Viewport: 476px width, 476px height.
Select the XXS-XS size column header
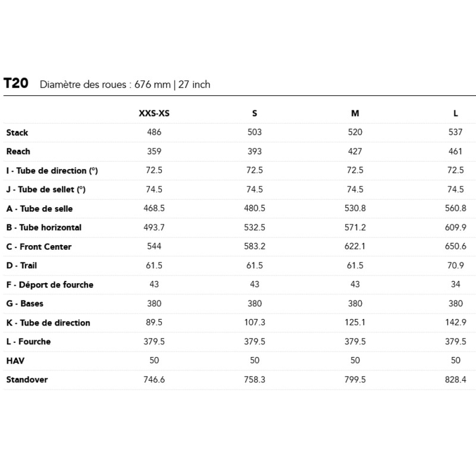(x=154, y=113)
